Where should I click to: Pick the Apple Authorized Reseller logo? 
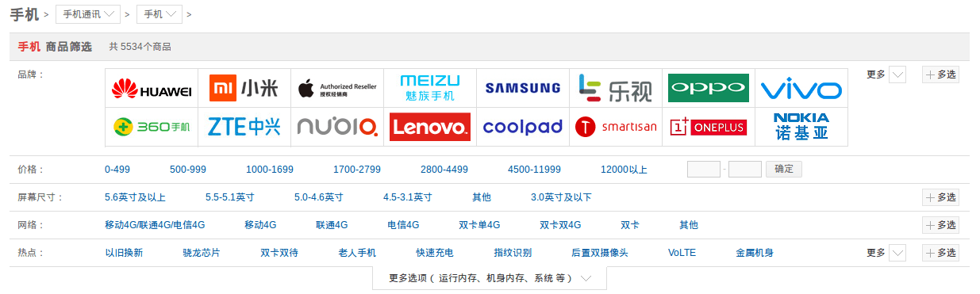click(337, 88)
